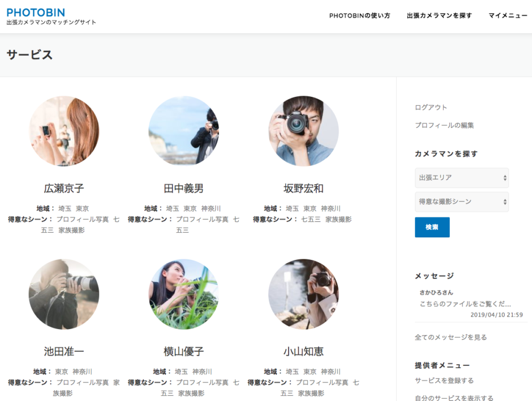This screenshot has height=401, width=532.
Task: Open the 出張エリア dropdown
Action: pyautogui.click(x=461, y=178)
